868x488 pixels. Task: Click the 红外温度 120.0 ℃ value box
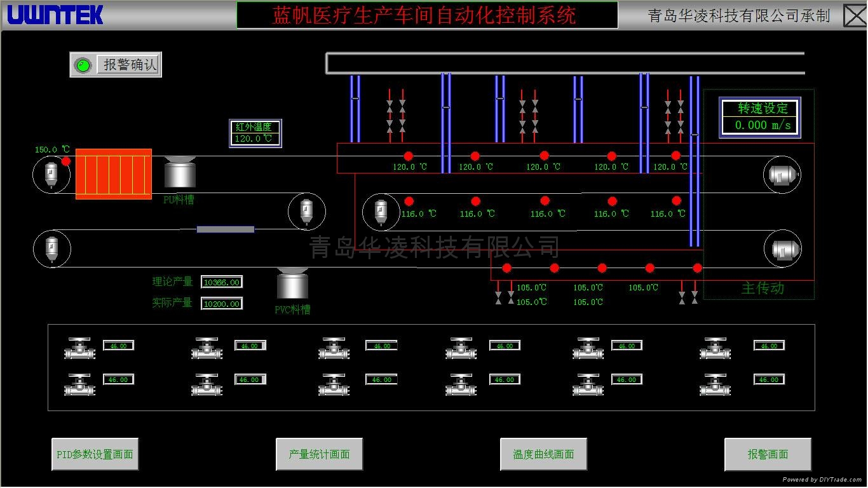255,139
